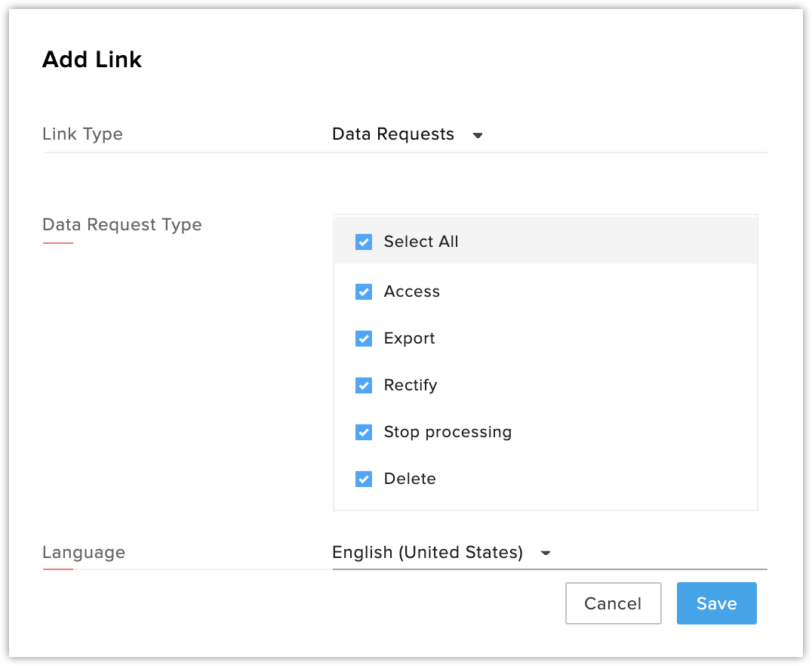This screenshot has height=666, width=812.
Task: Open the Link Type dropdown arrow
Action: point(477,135)
